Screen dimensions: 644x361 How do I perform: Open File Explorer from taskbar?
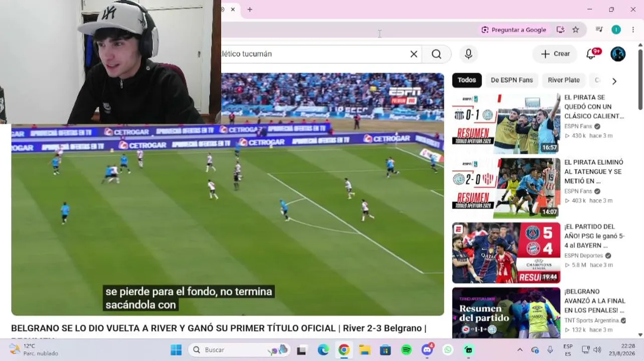pyautogui.click(x=365, y=350)
